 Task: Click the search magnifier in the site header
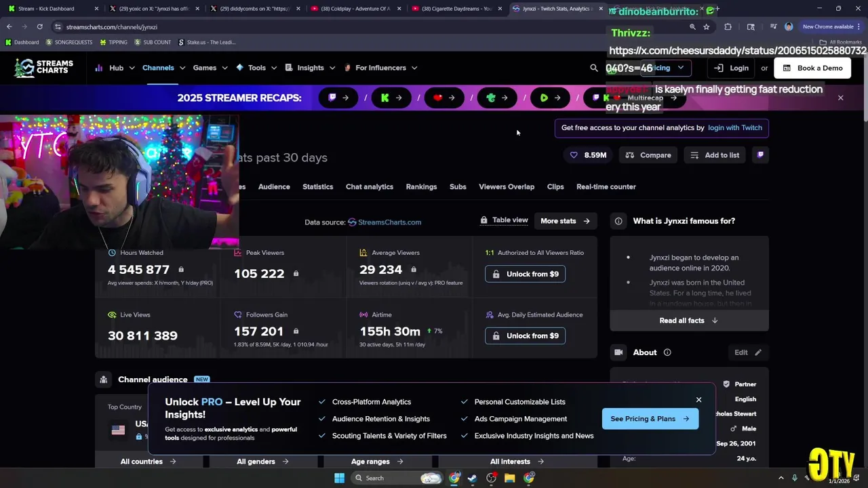[x=594, y=68]
